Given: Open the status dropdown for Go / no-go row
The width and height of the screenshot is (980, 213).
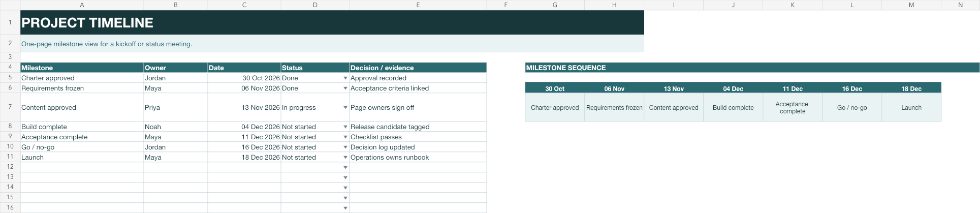Looking at the screenshot, I should (x=345, y=147).
